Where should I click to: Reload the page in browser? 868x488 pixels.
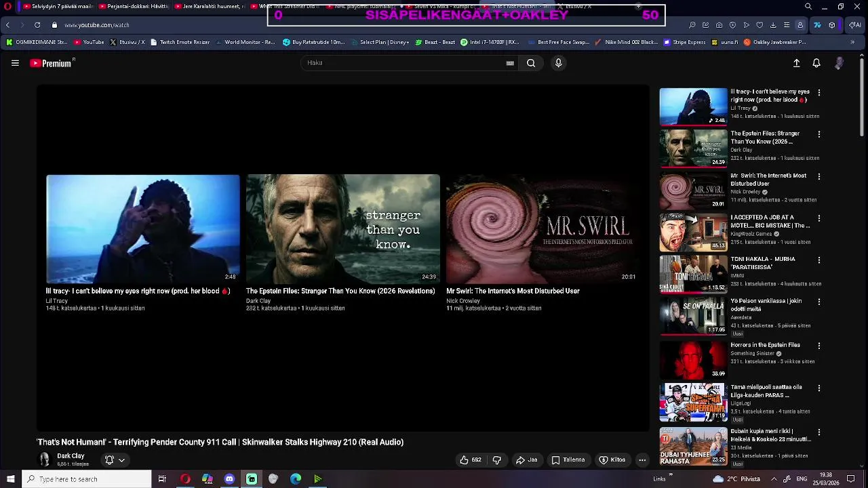pyautogui.click(x=37, y=25)
